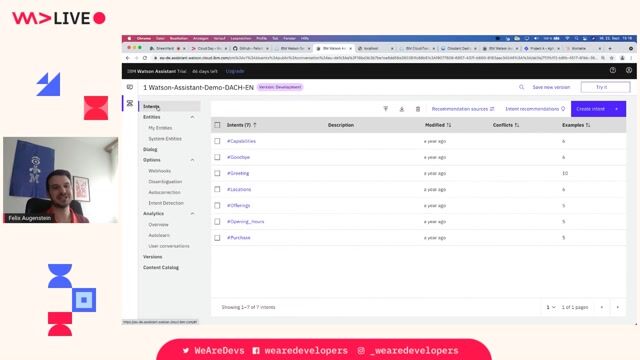Open My Entities in the sidebar

pos(160,128)
